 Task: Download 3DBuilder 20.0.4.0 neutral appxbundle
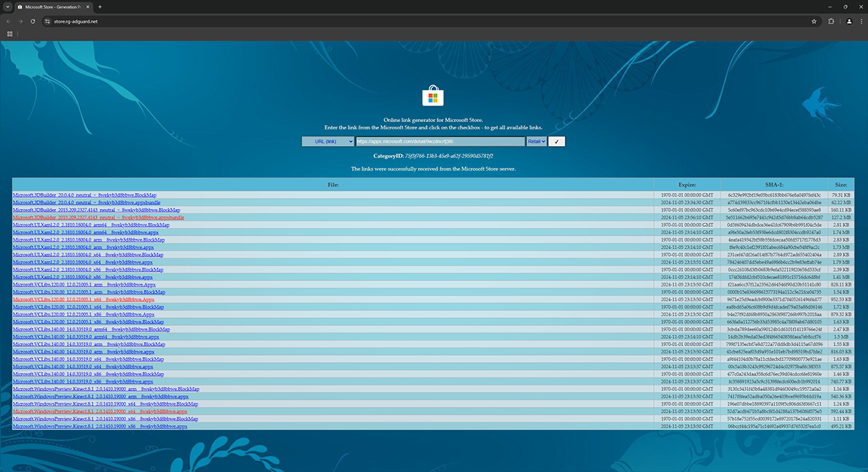[87, 202]
